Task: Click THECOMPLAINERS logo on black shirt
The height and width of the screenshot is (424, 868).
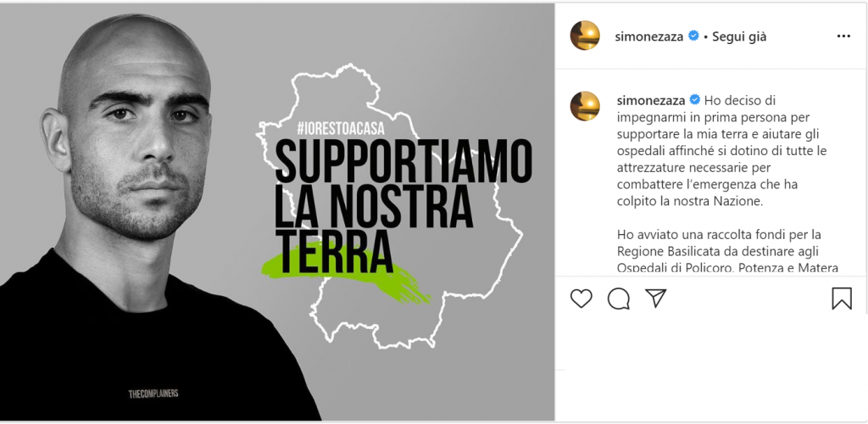Action: tap(153, 394)
